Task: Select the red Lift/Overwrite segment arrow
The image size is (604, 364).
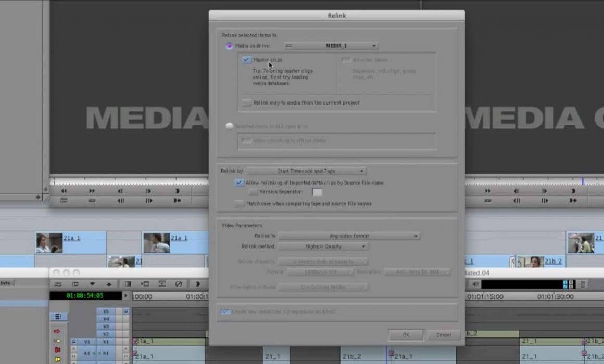Action: pos(57,331)
